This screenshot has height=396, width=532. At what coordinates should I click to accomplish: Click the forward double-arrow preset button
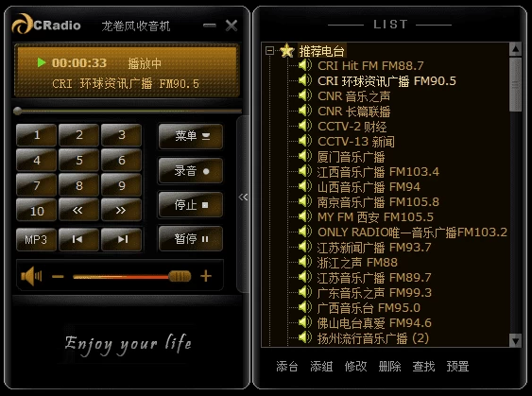(121, 211)
